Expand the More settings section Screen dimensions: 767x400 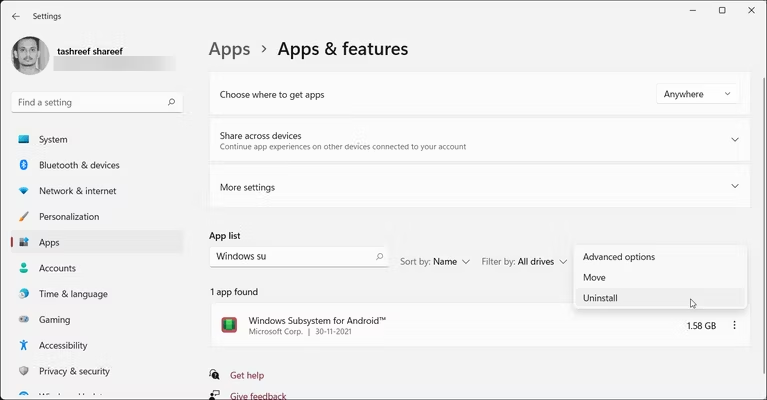479,187
